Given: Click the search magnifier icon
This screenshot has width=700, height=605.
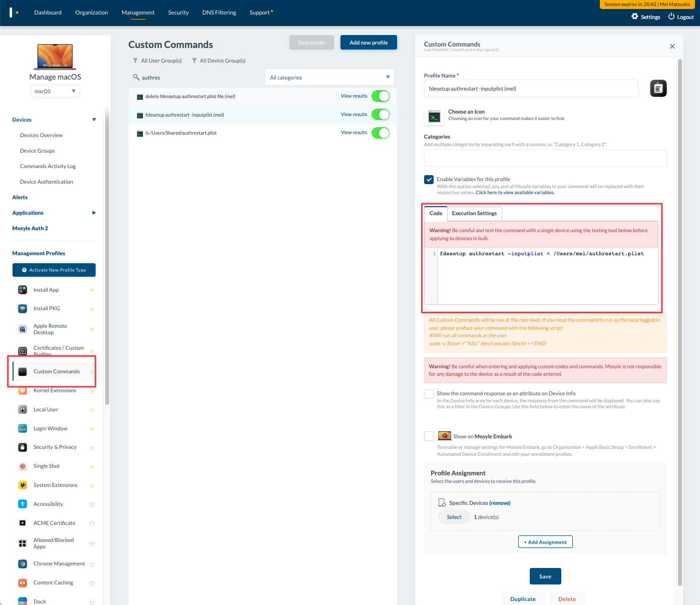Looking at the screenshot, I should [x=136, y=77].
